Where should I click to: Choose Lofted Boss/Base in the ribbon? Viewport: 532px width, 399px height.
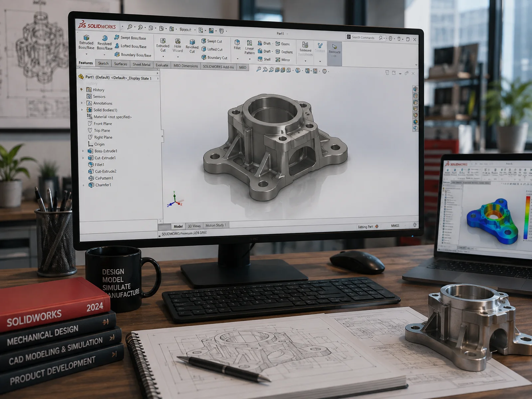tap(131, 46)
